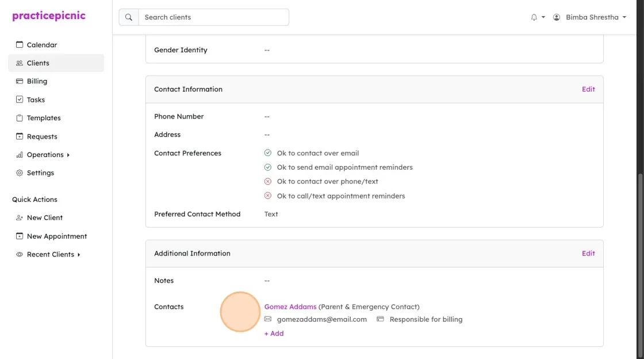644x359 pixels.
Task: Start the New Client quick action
Action: [45, 217]
